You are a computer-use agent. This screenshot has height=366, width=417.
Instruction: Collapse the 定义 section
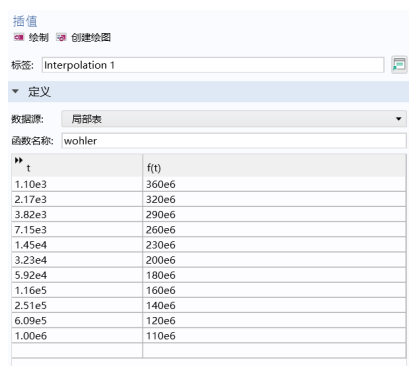(15, 91)
